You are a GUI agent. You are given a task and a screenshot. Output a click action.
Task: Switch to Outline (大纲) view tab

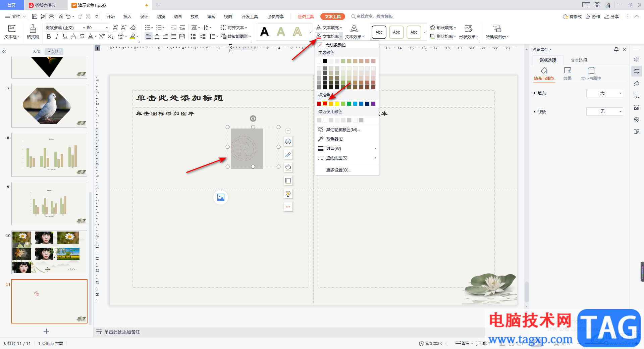pyautogui.click(x=37, y=51)
